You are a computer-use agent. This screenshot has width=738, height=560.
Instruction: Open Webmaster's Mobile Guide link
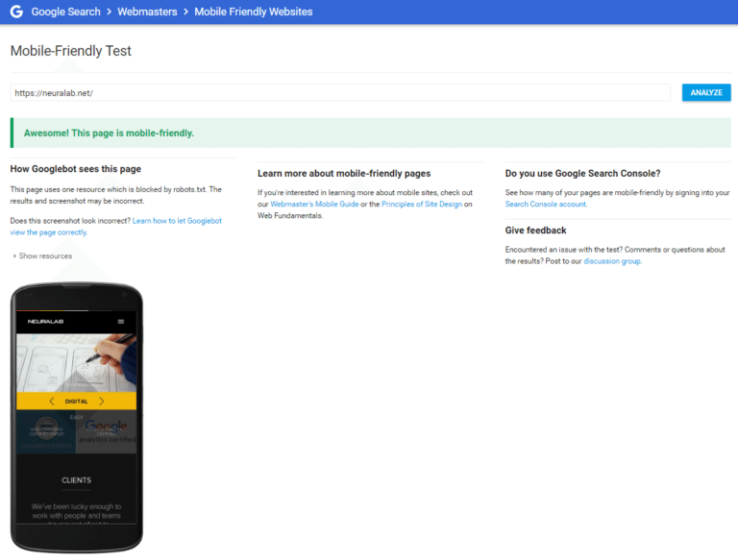(314, 205)
